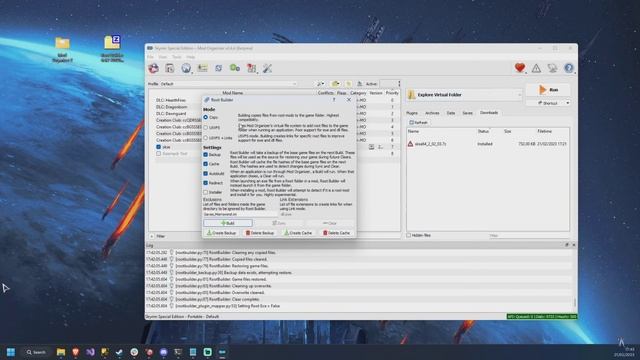
Task: Open the Windows Start button
Action: (x=11, y=352)
